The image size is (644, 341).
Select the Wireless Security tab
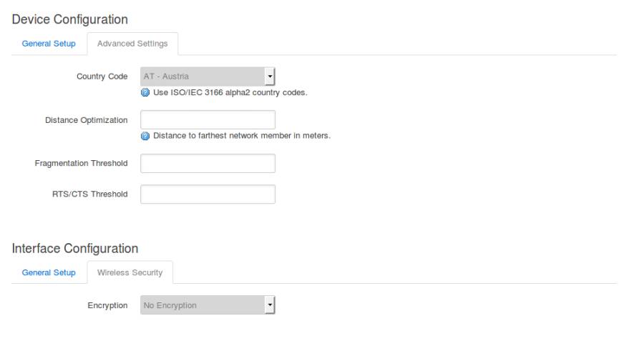pos(130,272)
